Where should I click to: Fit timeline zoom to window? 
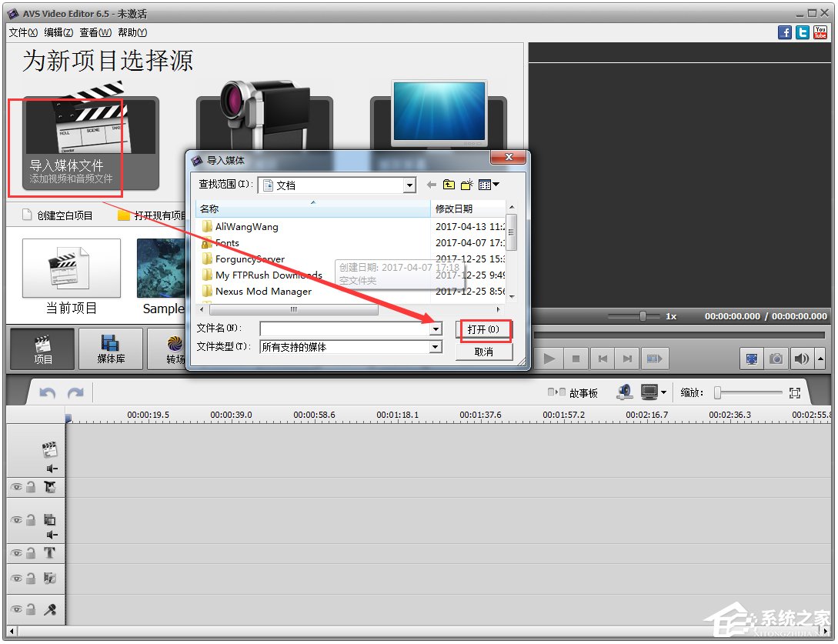pyautogui.click(x=795, y=393)
